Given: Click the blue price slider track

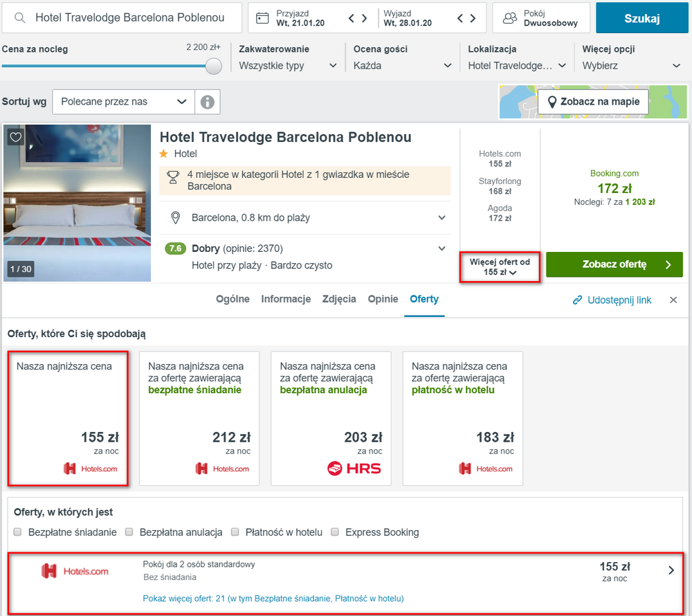Looking at the screenshot, I should point(104,66).
